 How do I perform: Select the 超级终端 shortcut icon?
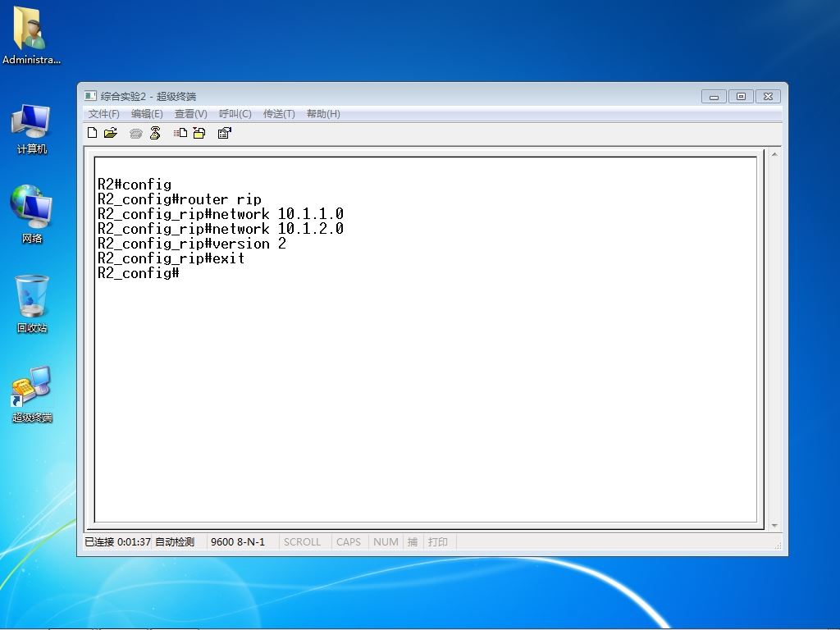tap(32, 395)
